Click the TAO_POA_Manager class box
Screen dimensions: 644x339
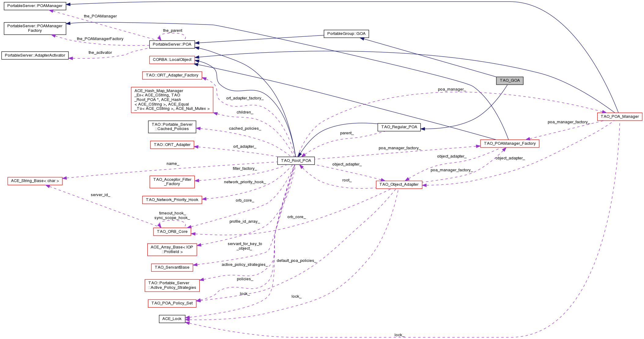click(x=620, y=117)
